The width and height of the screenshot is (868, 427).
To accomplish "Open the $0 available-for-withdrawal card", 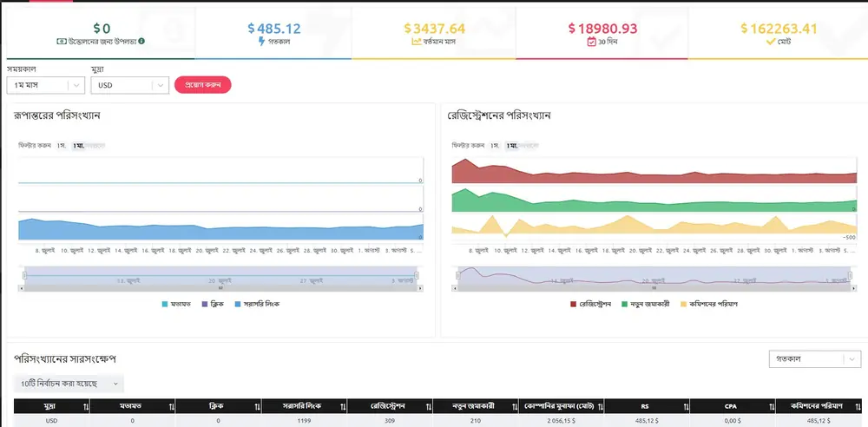I will coord(101,33).
